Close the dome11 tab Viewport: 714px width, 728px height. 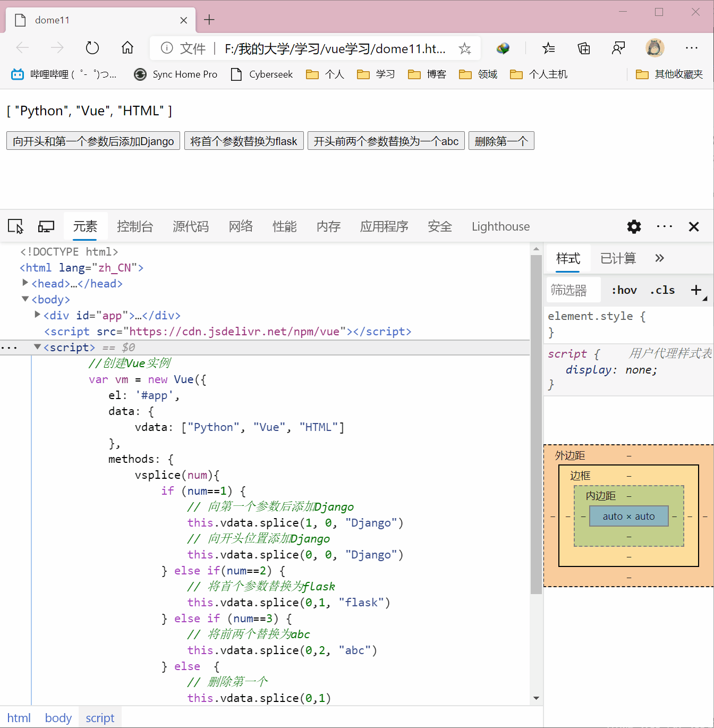click(x=184, y=20)
